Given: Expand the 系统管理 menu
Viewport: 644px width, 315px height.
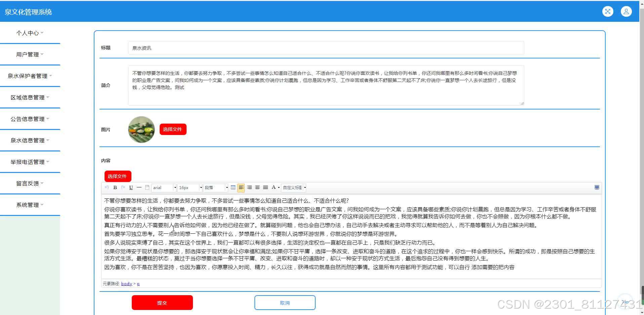Looking at the screenshot, I should [x=30, y=205].
